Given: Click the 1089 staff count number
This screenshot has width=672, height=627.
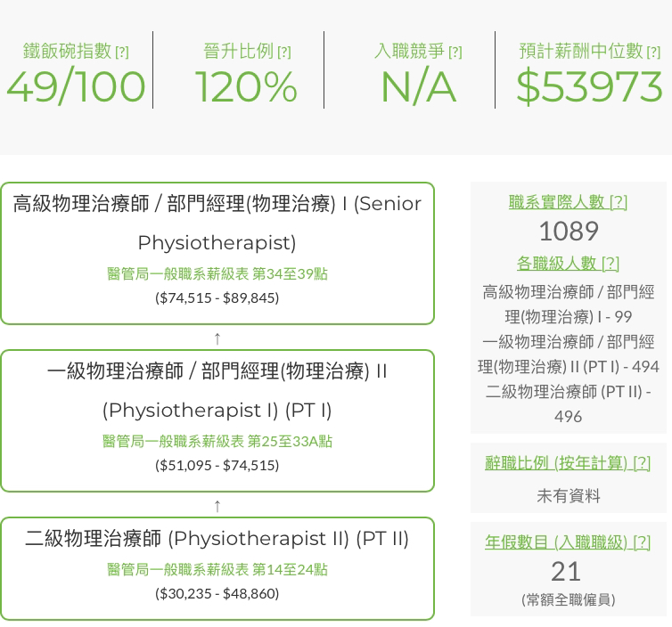Looking at the screenshot, I should click(568, 232).
